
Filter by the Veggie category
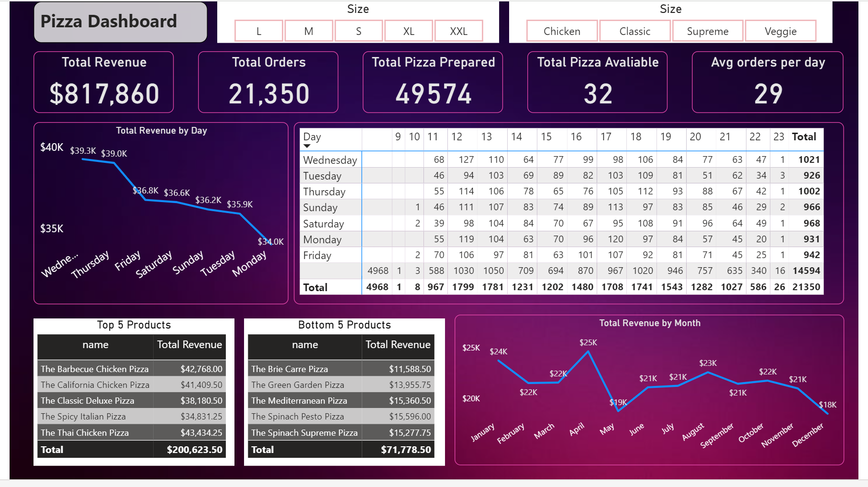coord(780,31)
